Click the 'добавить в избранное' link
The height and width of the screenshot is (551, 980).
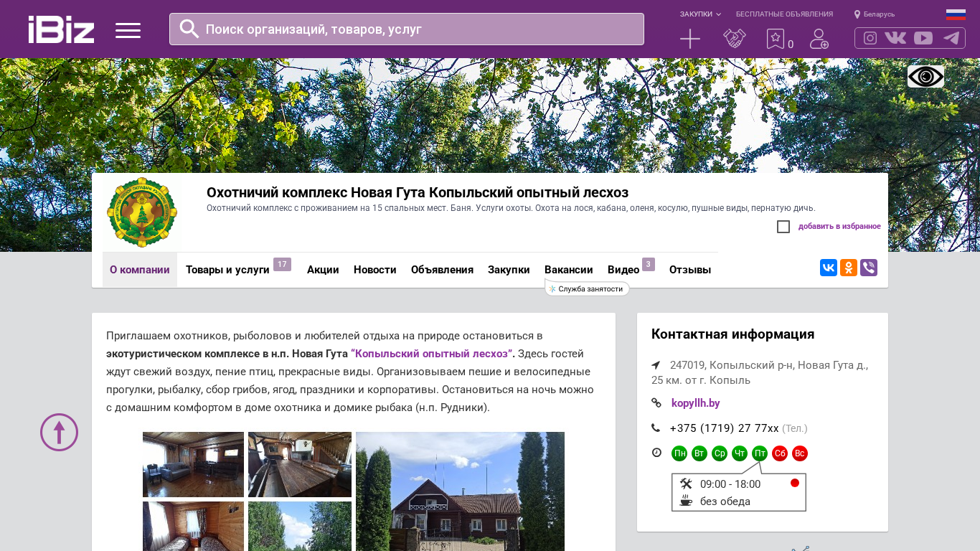[839, 227]
